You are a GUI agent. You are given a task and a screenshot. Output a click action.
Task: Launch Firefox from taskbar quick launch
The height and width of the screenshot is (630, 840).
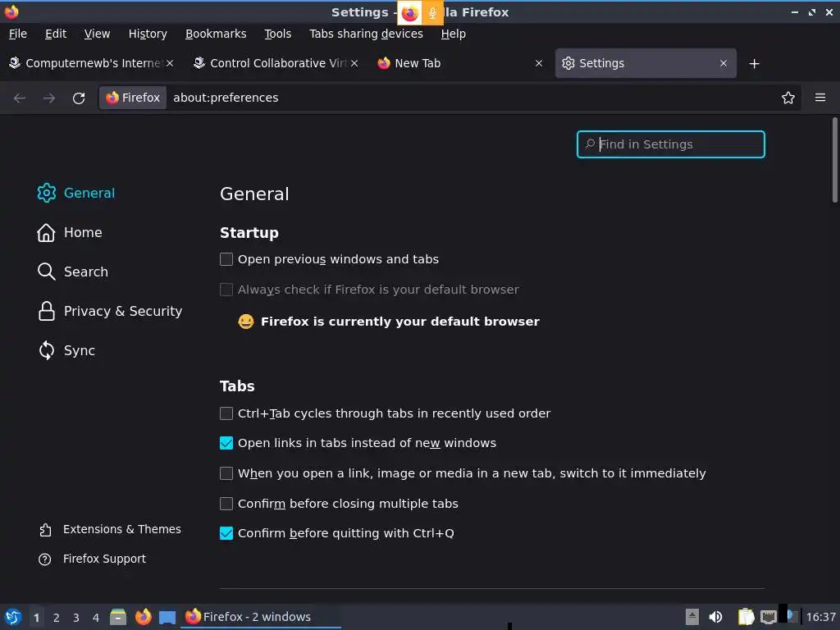143,617
